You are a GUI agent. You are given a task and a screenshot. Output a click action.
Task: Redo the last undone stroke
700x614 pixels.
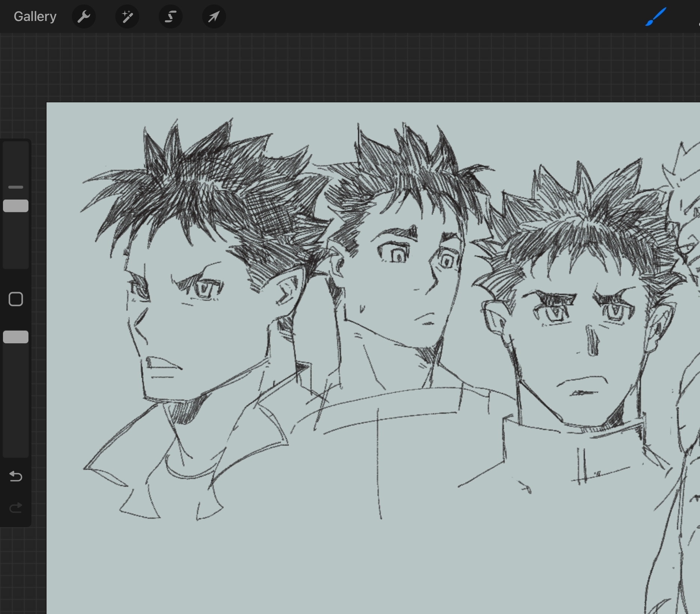pyautogui.click(x=16, y=508)
